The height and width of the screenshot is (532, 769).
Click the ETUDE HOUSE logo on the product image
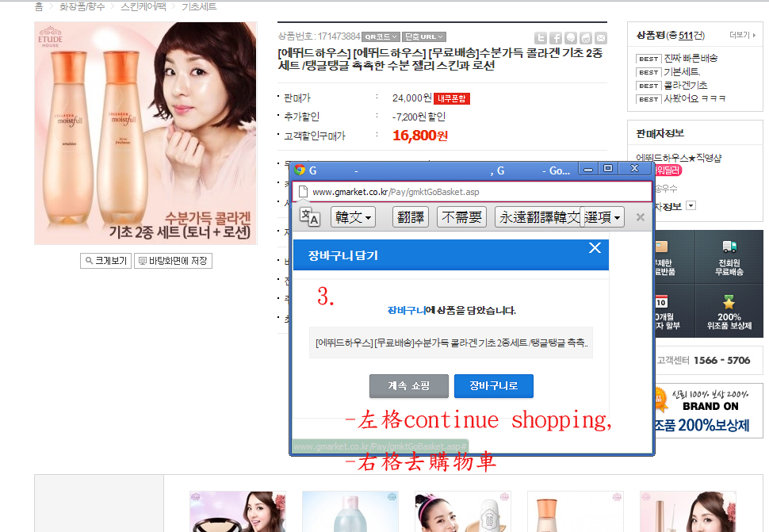tap(50, 36)
